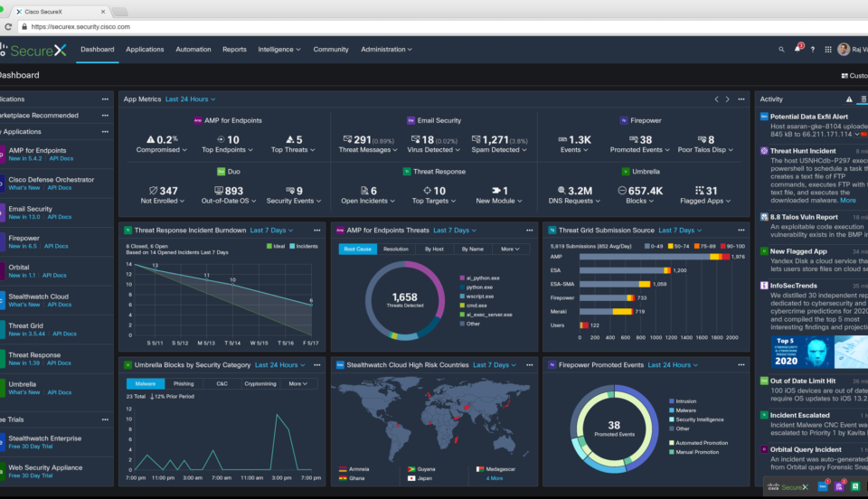Open Cisco Defense Orchestrator What's New link
Viewport: 868px width, 499px height.
pos(24,188)
